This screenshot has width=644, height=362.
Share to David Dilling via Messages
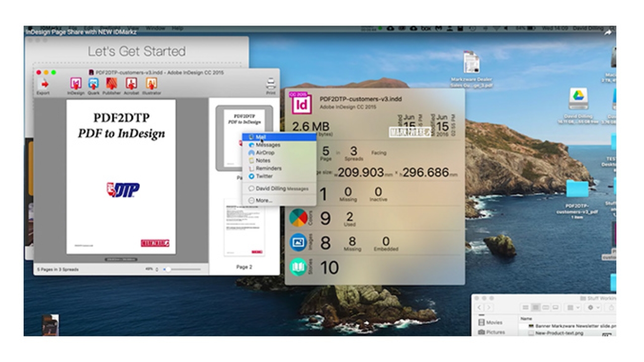[279, 189]
